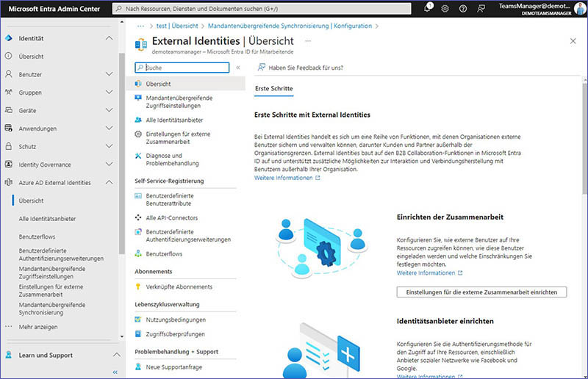Click the Verknüpfte Abonnements key icon

(x=138, y=286)
